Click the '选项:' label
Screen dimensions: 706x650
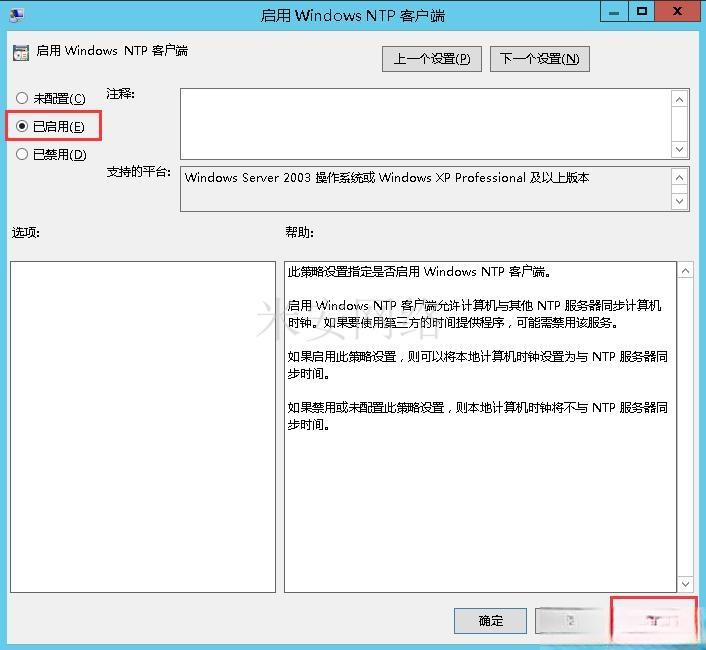pyautogui.click(x=26, y=232)
